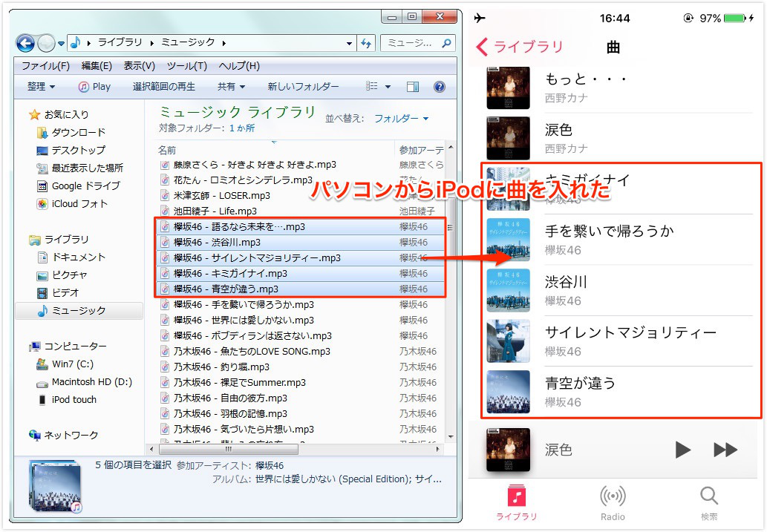Select ライブラリ in the navigation pane
This screenshot has width=767, height=532.
pyautogui.click(x=59, y=240)
